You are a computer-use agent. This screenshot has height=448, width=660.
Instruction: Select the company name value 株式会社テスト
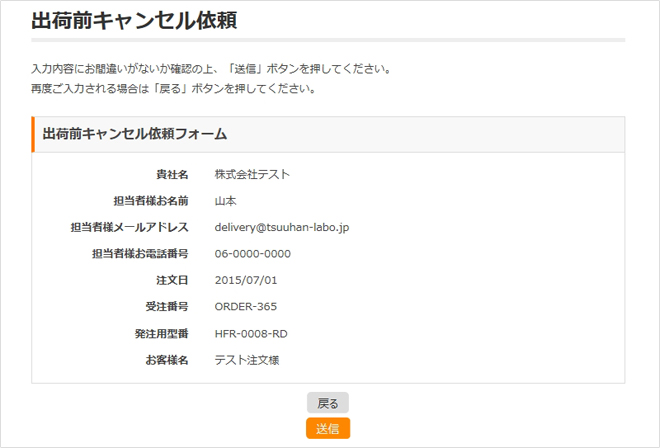point(252,174)
